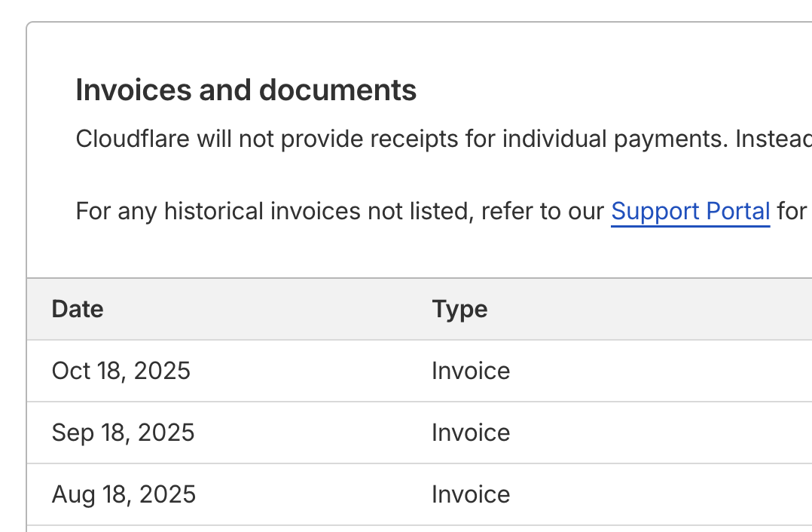Screen dimensions: 812x532
Task: Select the Aug 18, 2025 date cell
Action: coord(124,494)
